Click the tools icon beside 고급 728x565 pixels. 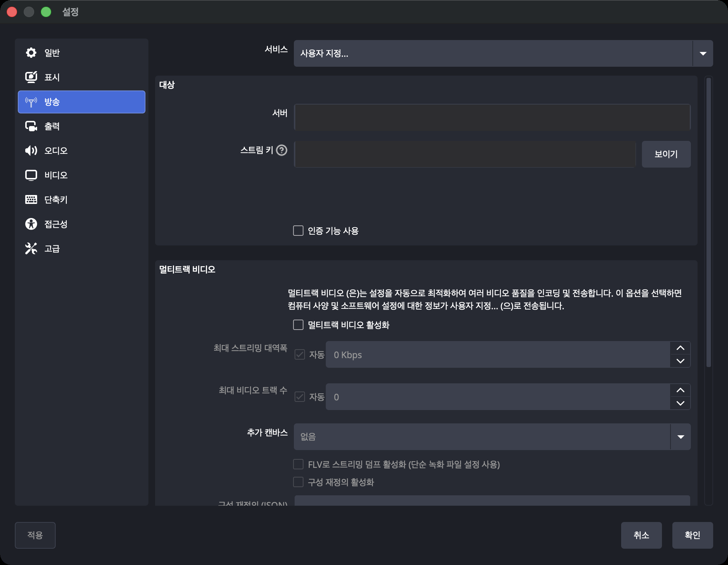click(x=31, y=248)
